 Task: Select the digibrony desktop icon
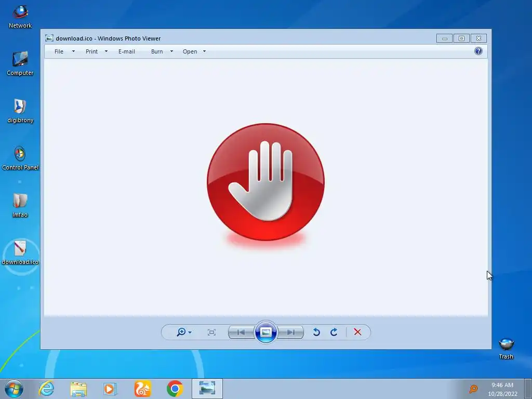[20, 111]
